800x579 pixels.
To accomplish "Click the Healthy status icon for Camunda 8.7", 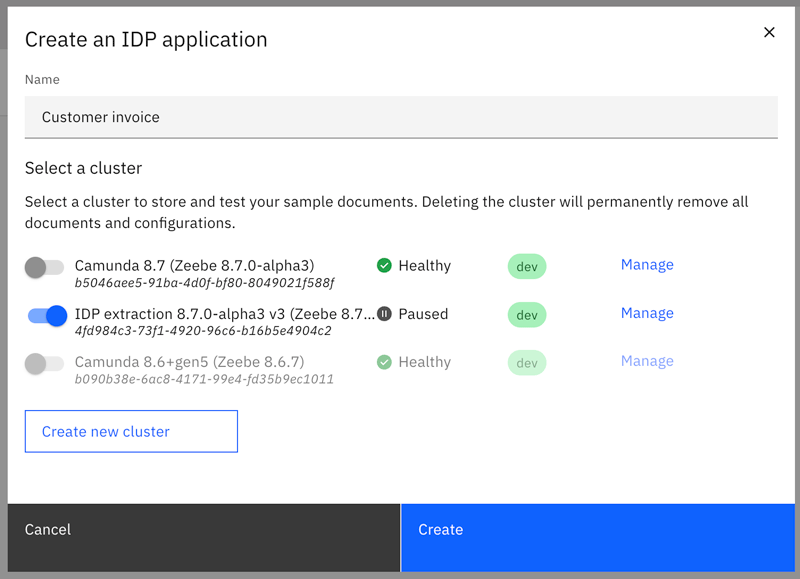I will pyautogui.click(x=382, y=266).
